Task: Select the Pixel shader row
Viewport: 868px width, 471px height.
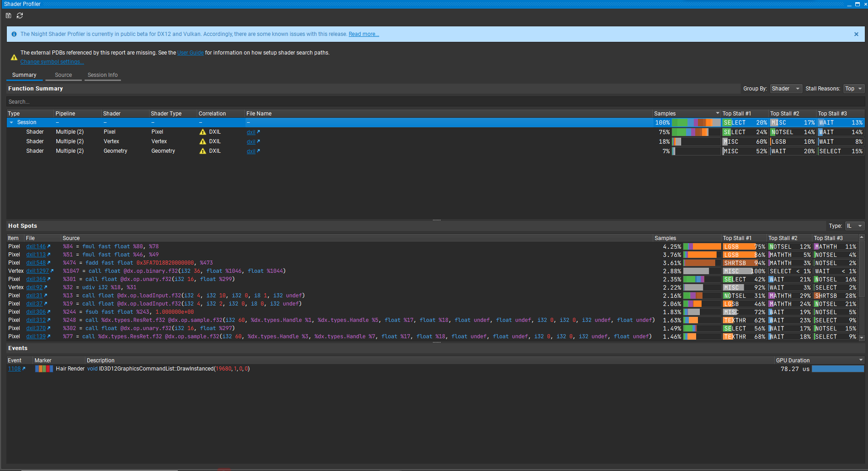Action: coord(435,132)
